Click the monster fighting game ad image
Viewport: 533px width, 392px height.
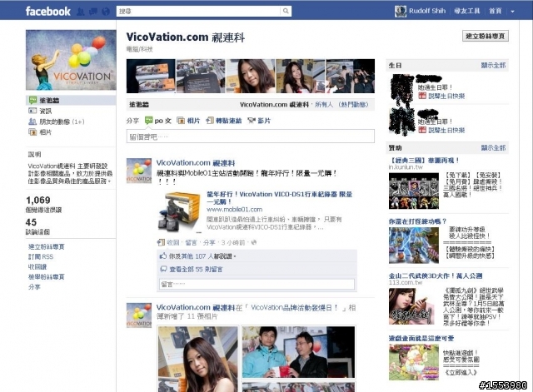(414, 246)
